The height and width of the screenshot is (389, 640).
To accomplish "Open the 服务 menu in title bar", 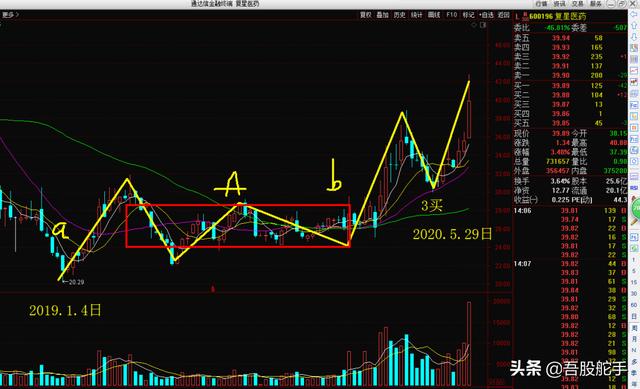I will click(596, 4).
